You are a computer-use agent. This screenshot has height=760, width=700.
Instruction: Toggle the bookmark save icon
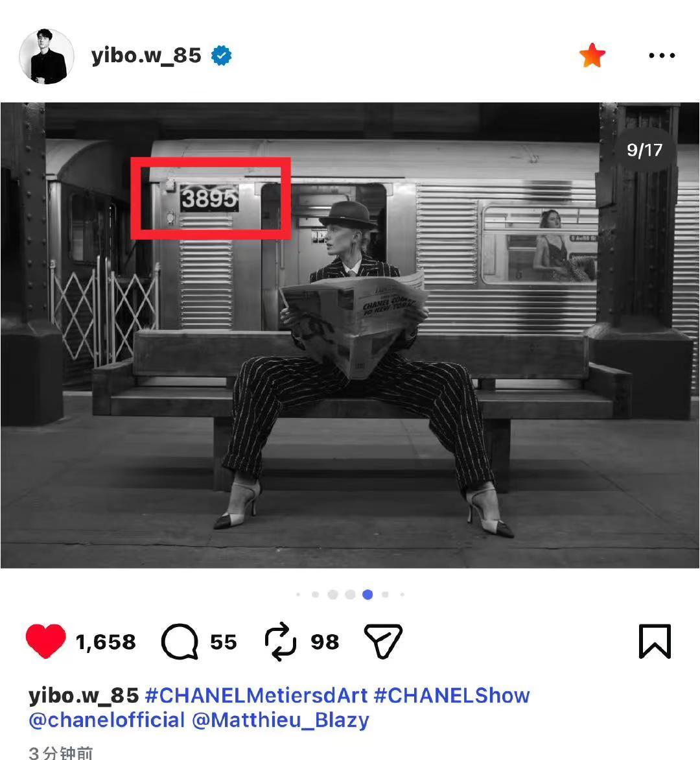[655, 642]
